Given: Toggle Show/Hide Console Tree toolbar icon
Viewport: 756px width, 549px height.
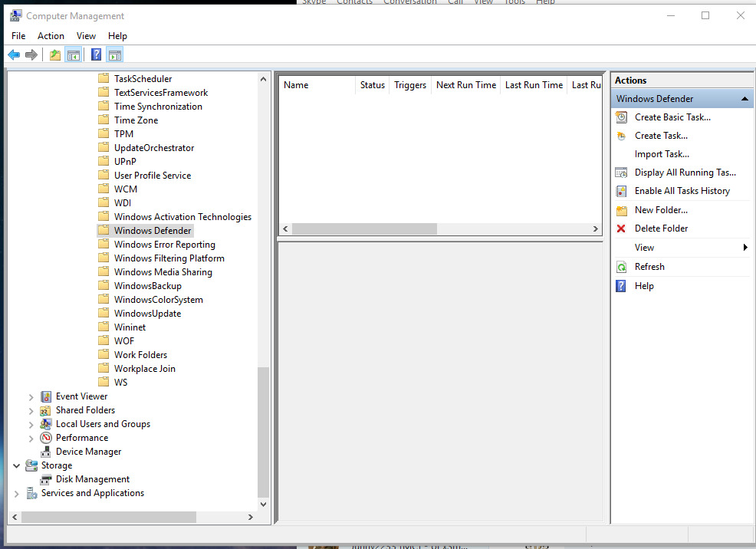Looking at the screenshot, I should pos(74,55).
